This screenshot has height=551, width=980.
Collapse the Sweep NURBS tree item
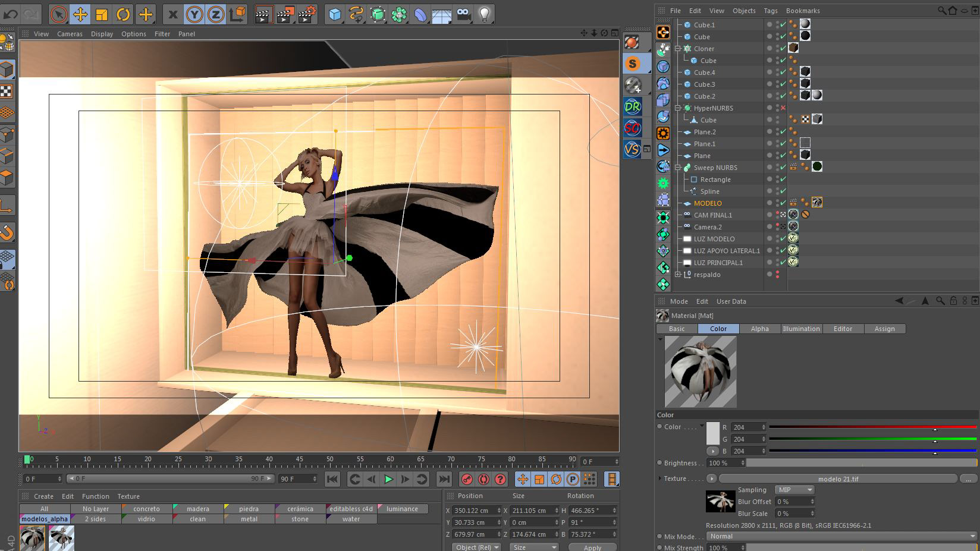pyautogui.click(x=678, y=168)
